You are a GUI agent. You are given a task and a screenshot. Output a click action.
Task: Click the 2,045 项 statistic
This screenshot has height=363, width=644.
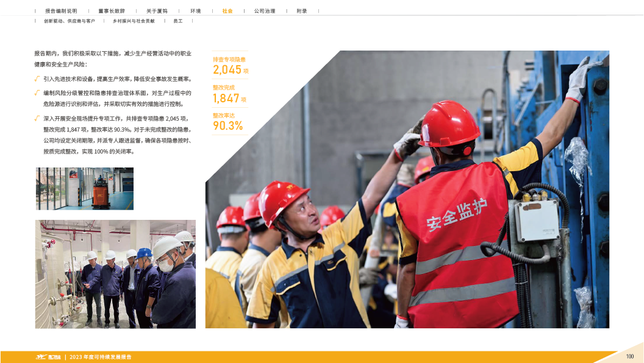tap(230, 70)
